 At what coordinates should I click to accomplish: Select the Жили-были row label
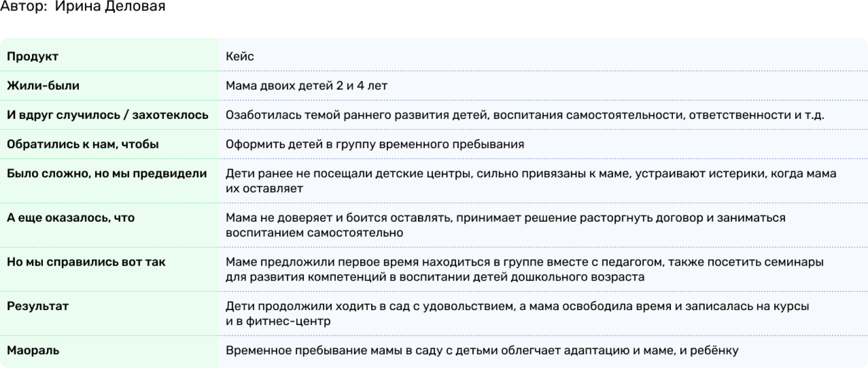[43, 86]
